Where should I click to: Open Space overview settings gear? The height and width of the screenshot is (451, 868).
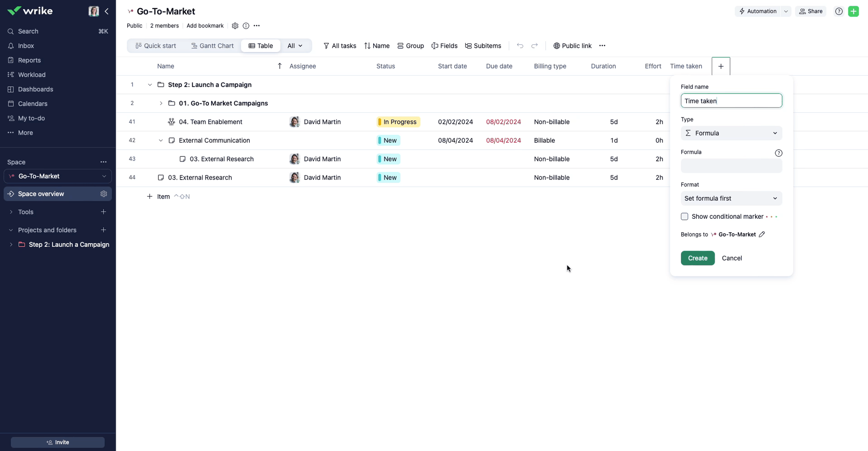point(104,194)
